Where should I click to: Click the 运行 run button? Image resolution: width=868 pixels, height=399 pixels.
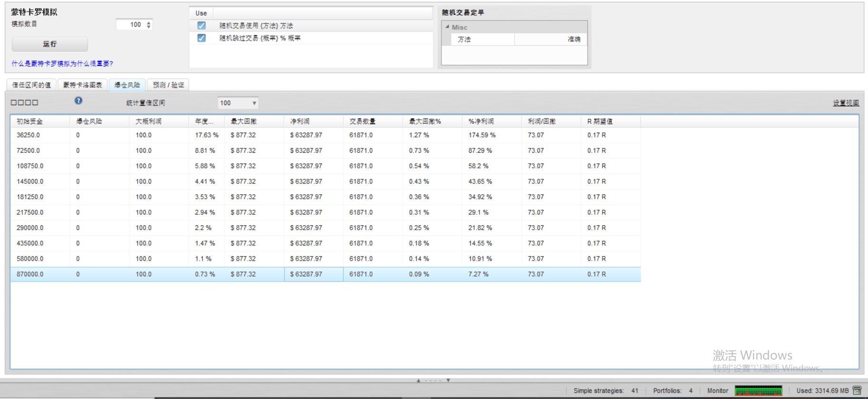pos(50,44)
